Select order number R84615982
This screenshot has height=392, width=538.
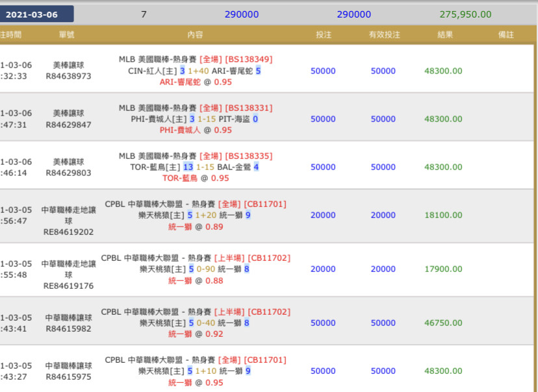click(69, 328)
